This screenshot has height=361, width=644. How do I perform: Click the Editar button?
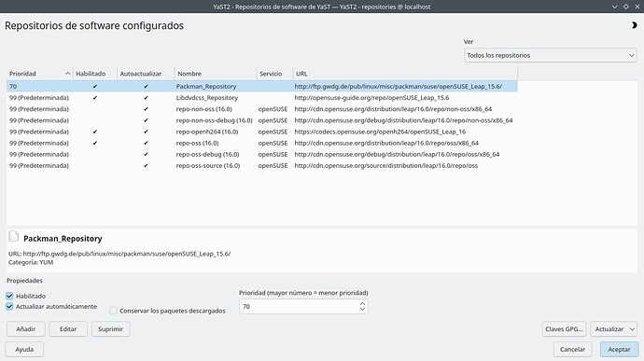pos(68,329)
